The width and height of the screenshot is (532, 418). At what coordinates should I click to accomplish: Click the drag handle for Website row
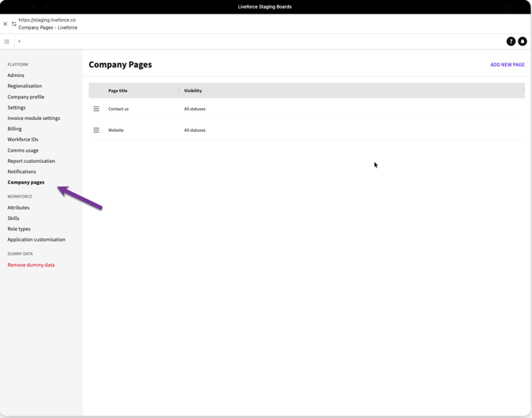click(x=96, y=130)
